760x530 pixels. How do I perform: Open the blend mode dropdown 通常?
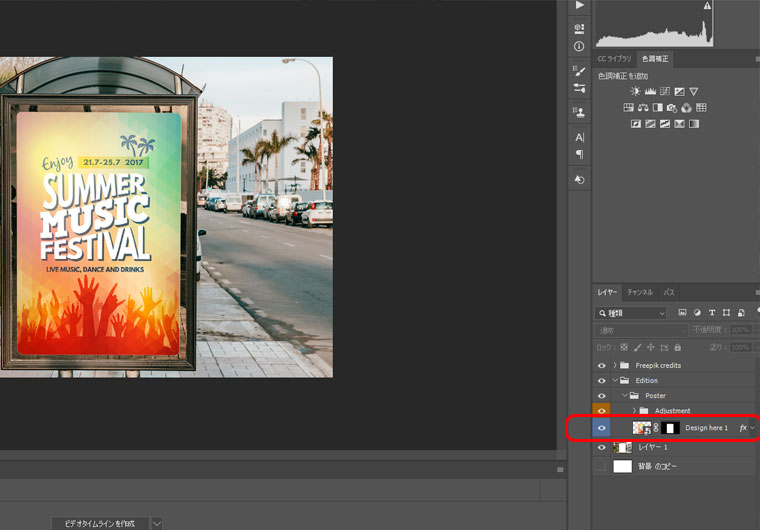point(641,330)
